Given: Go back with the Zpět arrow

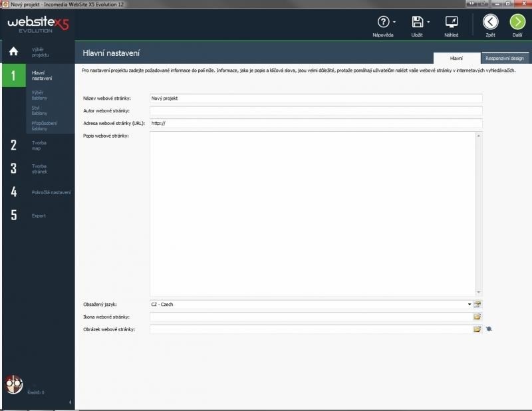Looking at the screenshot, I should coord(490,22).
